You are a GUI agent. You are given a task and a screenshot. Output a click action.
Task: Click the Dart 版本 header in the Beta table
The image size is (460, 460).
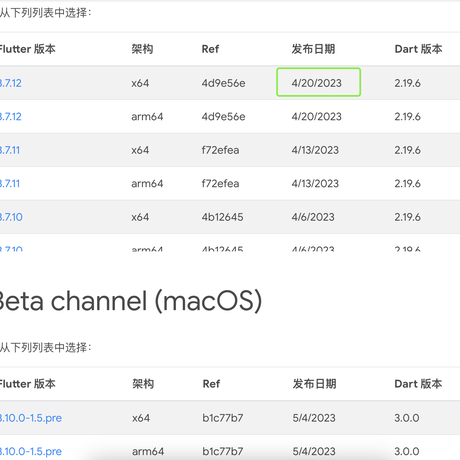[418, 384]
